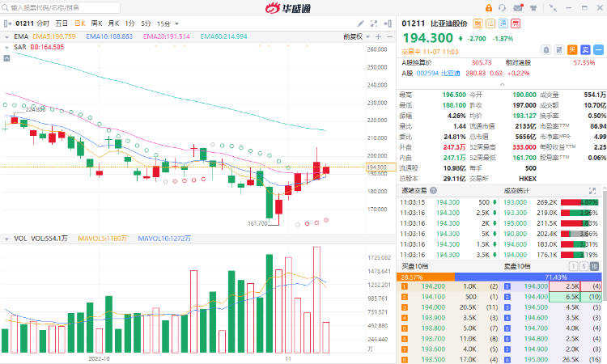This screenshot has height=364, width=607.
Task: Select 1 level order book depth
Action: [573, 266]
